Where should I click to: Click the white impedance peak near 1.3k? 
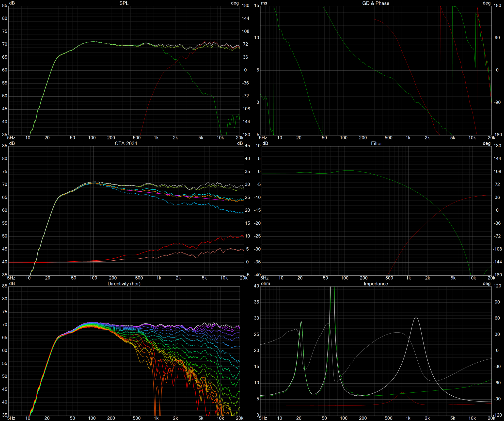416,317
